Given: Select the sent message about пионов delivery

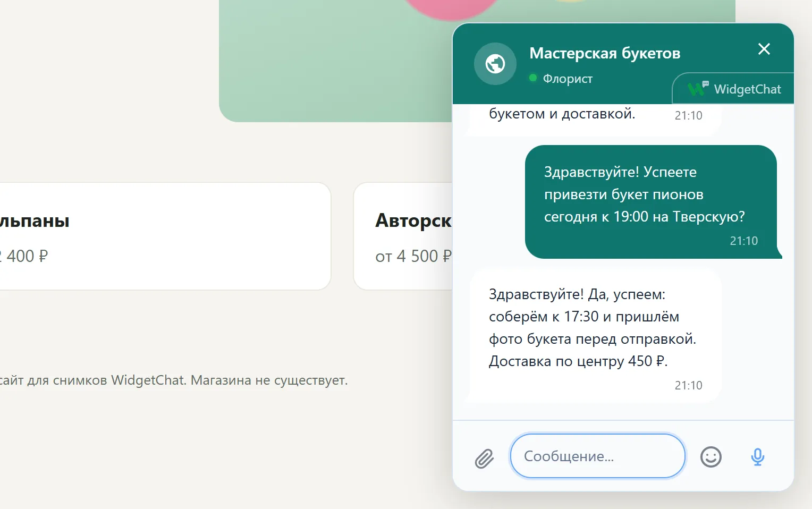Looking at the screenshot, I should point(651,202).
